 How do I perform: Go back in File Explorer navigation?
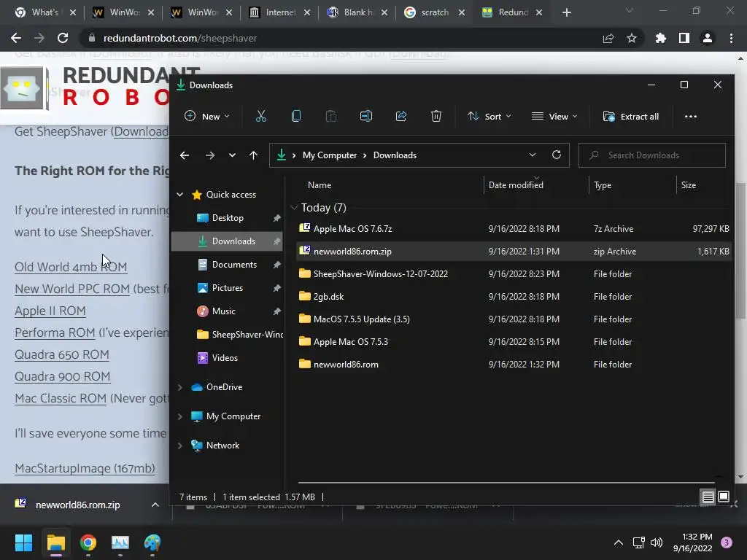coord(185,155)
